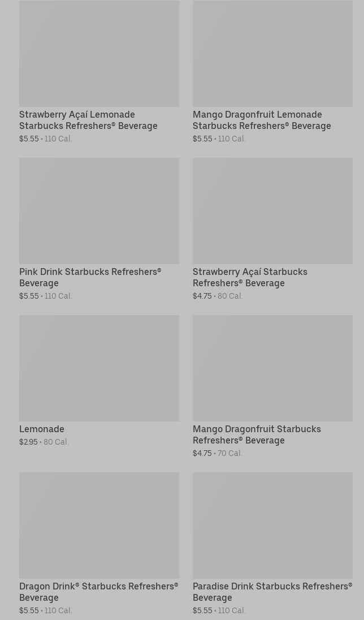Open the Strawberry Açaí Lemonade product image
This screenshot has height=620, width=364.
point(99,54)
